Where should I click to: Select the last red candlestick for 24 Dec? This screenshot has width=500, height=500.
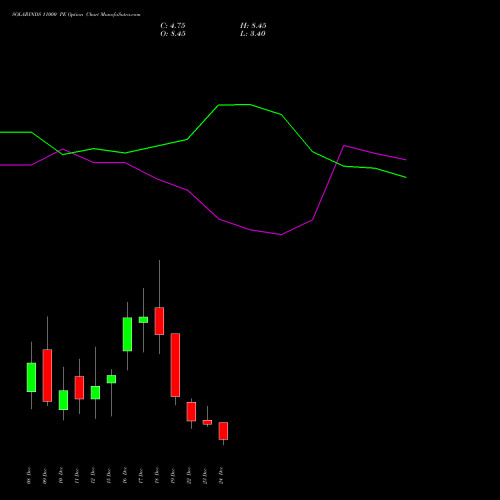click(223, 431)
